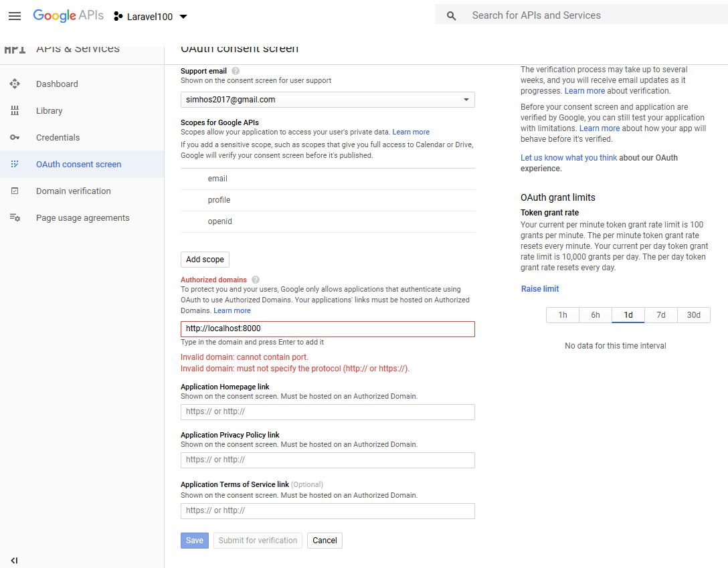Click the Credentials key icon
Image resolution: width=728 pixels, height=568 pixels.
(x=15, y=137)
